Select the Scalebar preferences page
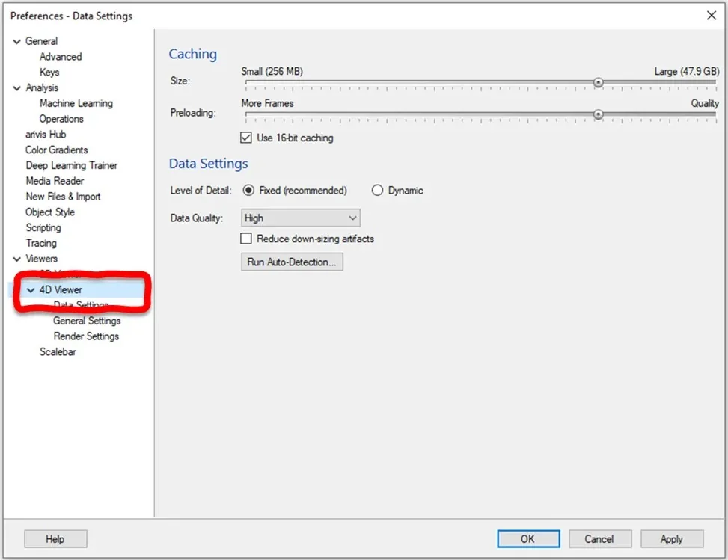Image resolution: width=728 pixels, height=560 pixels. click(x=58, y=351)
